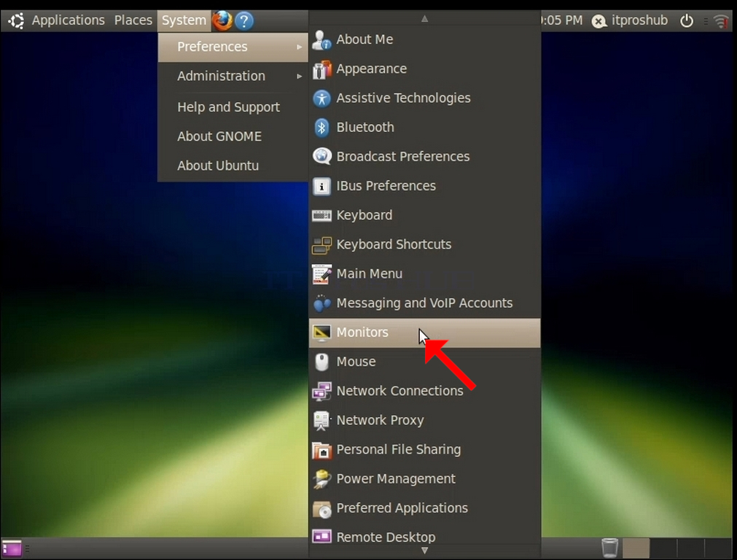Image resolution: width=737 pixels, height=560 pixels.
Task: Switch to the second workspace
Action: (663, 548)
